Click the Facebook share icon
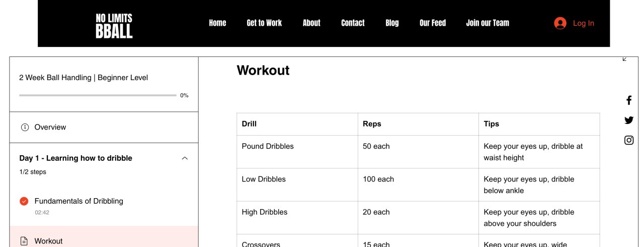The height and width of the screenshot is (247, 644). pyautogui.click(x=629, y=100)
